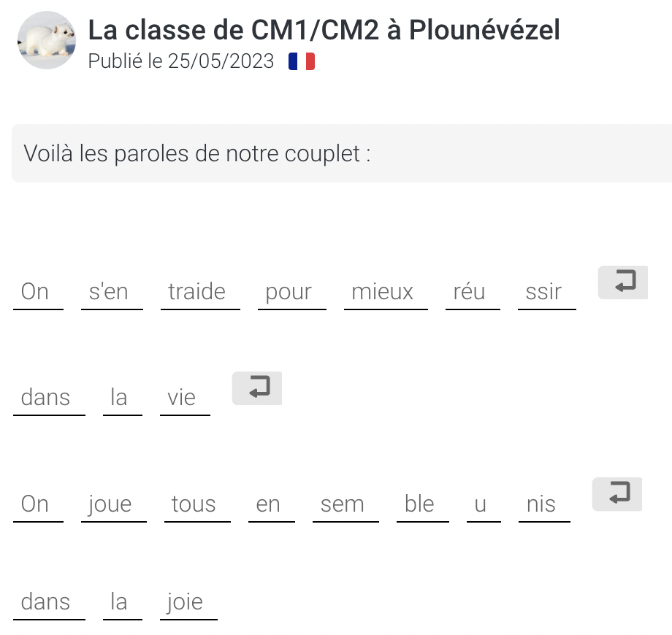The image size is (672, 635).
Task: Click the syllable "sem"
Action: 342,504
